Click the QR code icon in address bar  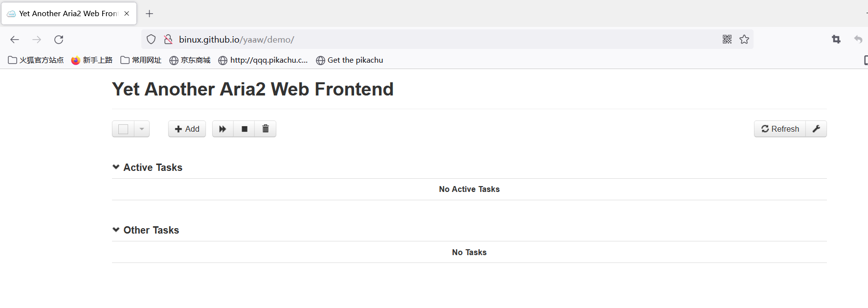(727, 39)
